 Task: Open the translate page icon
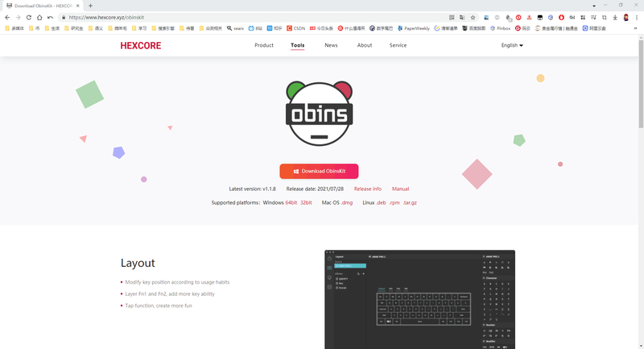coord(462,17)
